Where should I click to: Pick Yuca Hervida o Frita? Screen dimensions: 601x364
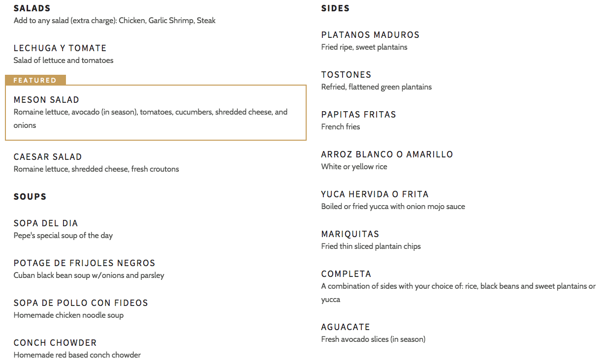[375, 194]
